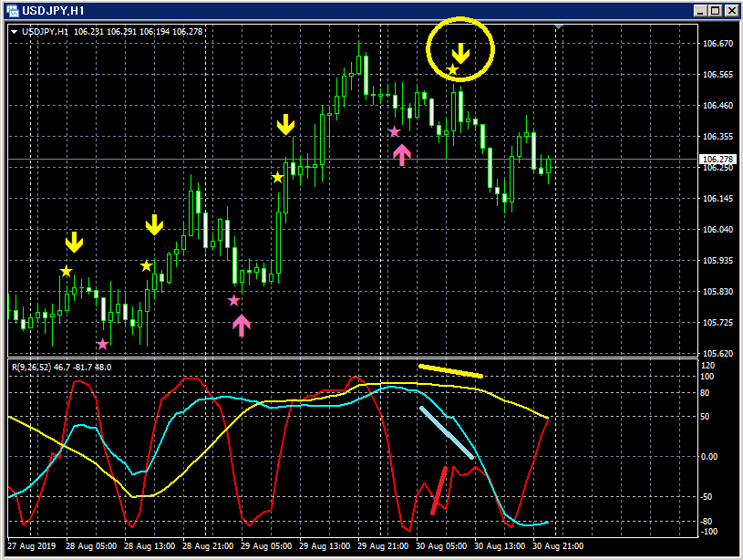Click indicator scale value -80

[707, 521]
